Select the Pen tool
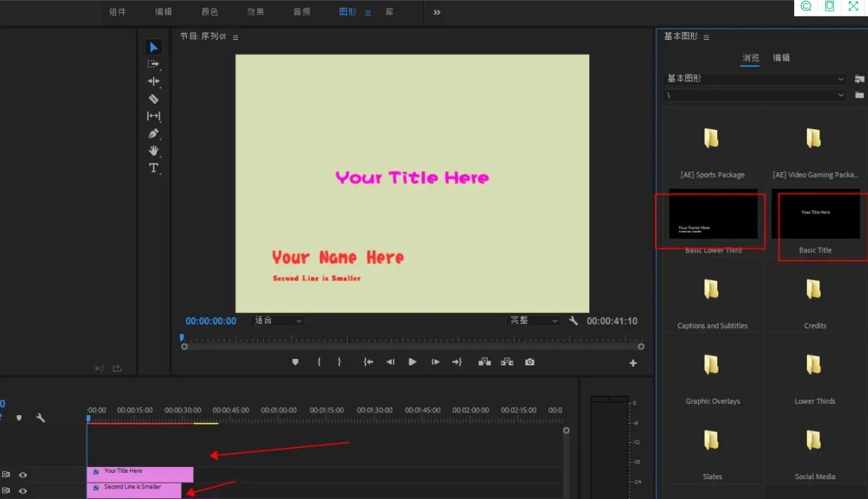868x499 pixels. coord(154,134)
